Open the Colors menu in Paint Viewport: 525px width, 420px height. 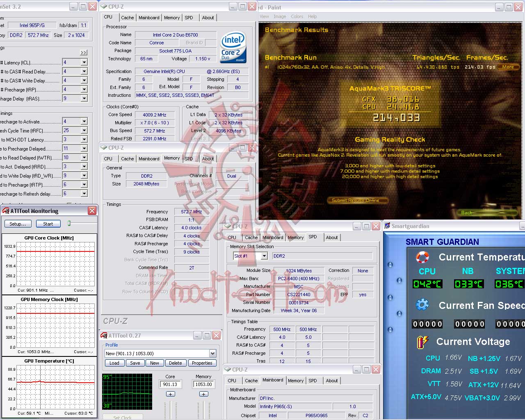[297, 17]
